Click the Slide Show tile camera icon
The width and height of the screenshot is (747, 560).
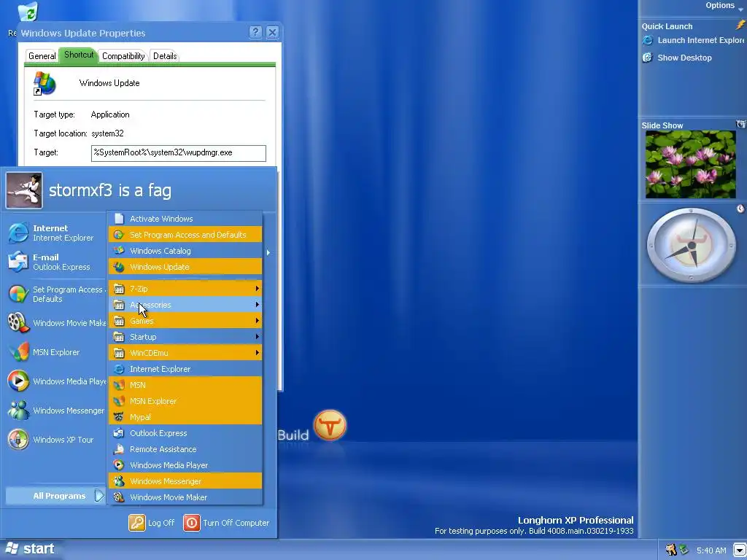point(741,124)
